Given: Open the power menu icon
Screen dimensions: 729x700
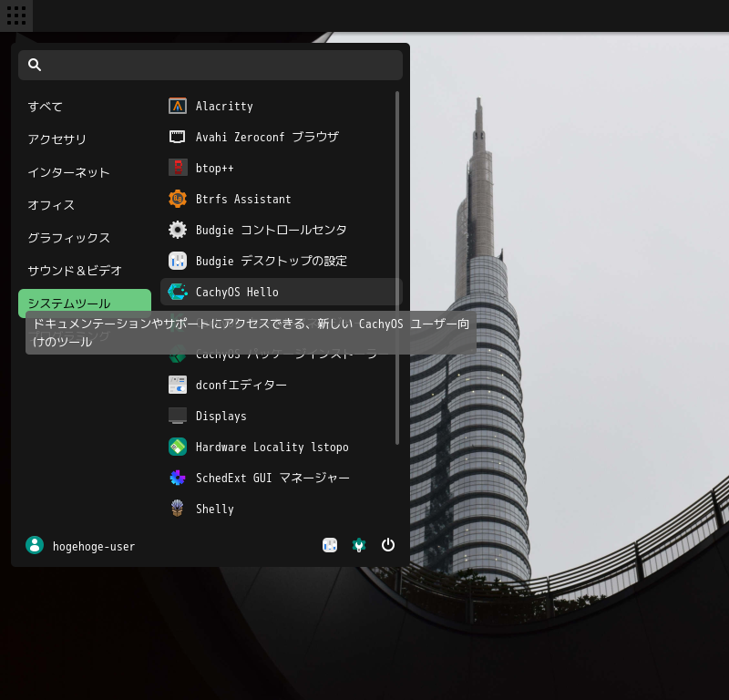Looking at the screenshot, I should [388, 545].
